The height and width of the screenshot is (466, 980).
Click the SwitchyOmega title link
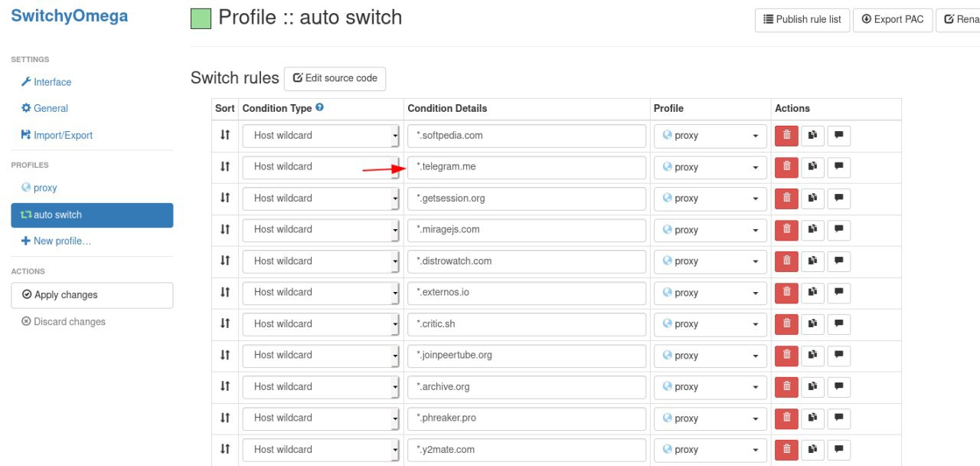(70, 16)
